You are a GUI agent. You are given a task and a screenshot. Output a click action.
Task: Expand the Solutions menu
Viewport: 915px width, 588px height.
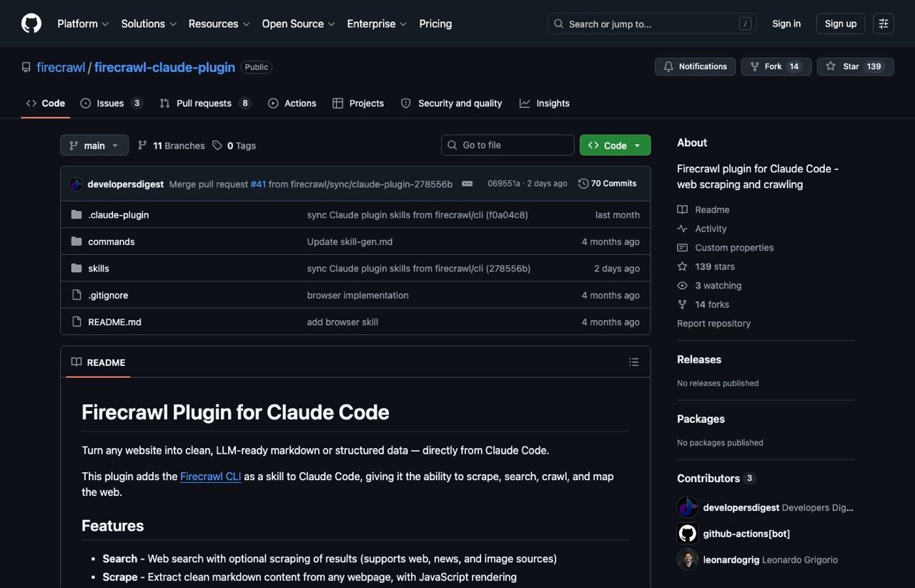click(149, 24)
